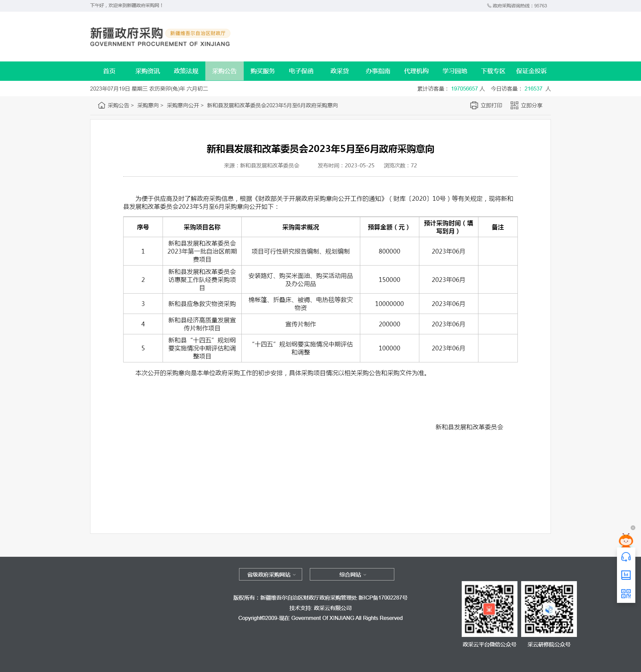Expand 省级政府采购网站 dropdown
This screenshot has width=641, height=672.
[x=270, y=574]
